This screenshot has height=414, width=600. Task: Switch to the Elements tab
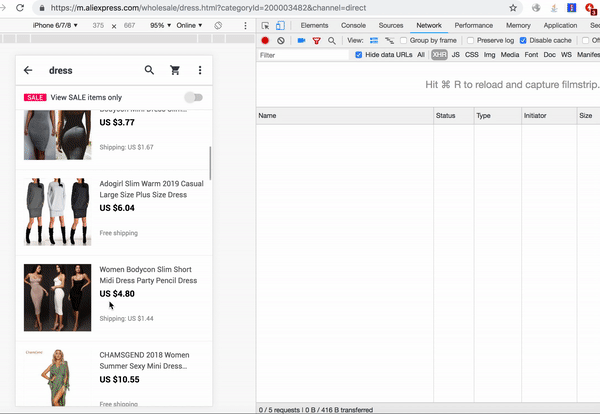[314, 26]
